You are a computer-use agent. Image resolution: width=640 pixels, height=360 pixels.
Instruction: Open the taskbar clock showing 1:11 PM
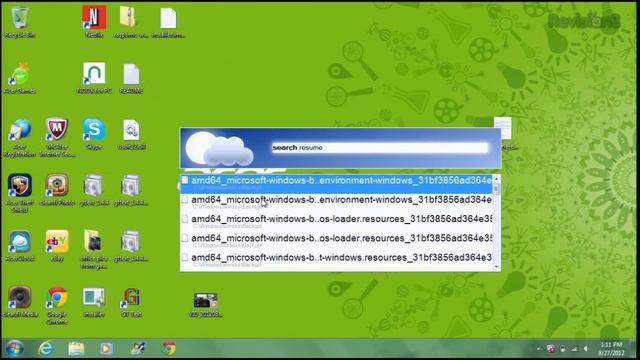[611, 349]
